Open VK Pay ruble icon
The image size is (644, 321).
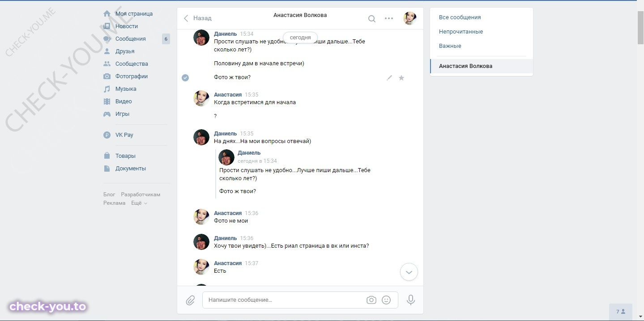(107, 135)
